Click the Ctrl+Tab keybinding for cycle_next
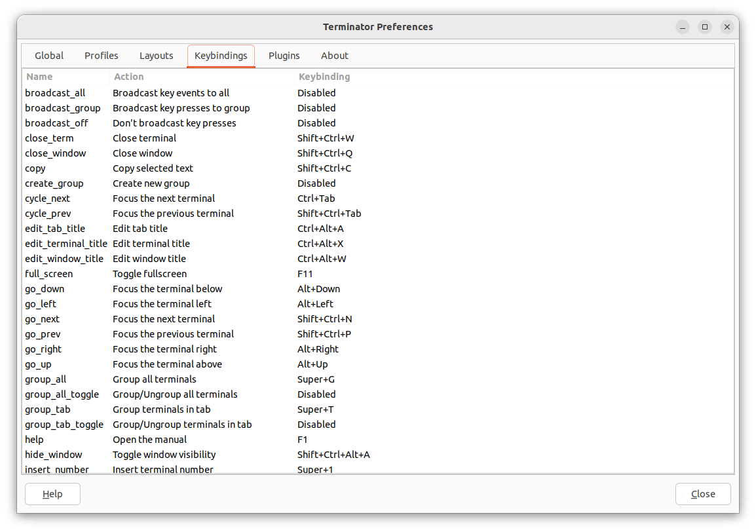 tap(316, 199)
